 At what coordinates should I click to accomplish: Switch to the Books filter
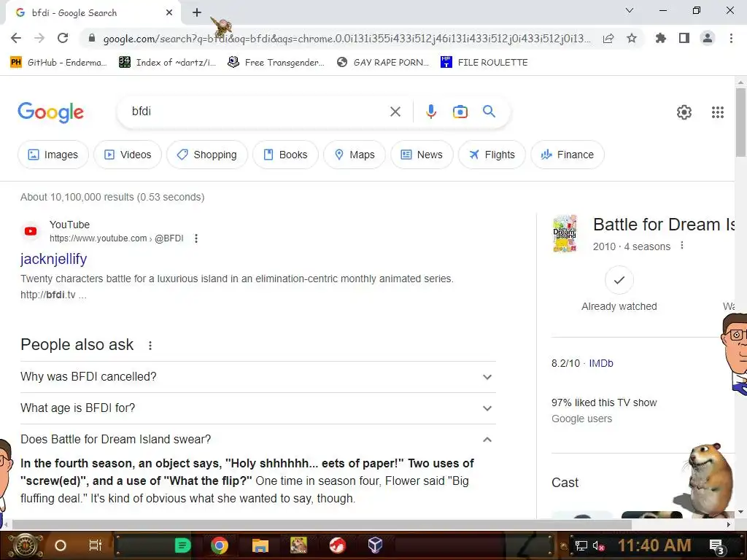coord(285,155)
